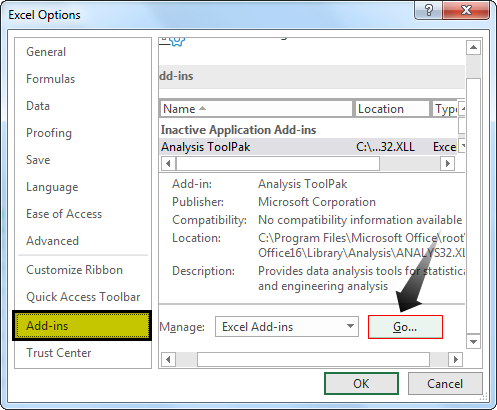Click the add-in list's right scroll arrow

pos(447,163)
